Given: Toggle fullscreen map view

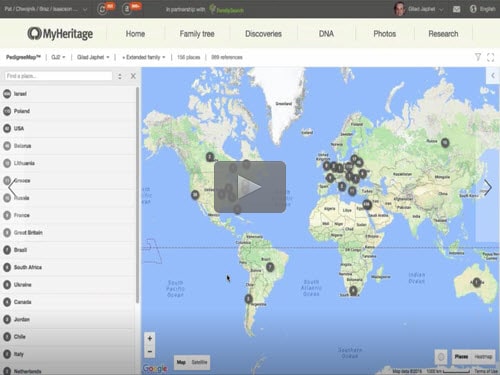Looking at the screenshot, I should 490,57.
